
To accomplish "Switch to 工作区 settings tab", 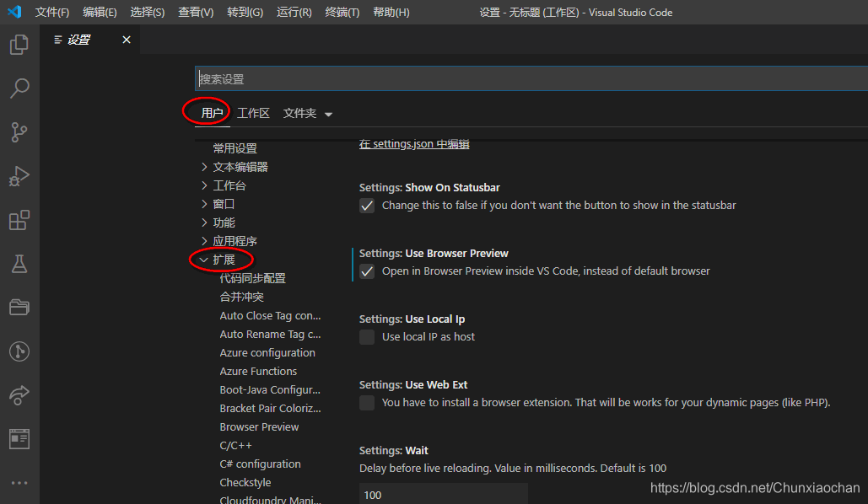I will click(253, 114).
